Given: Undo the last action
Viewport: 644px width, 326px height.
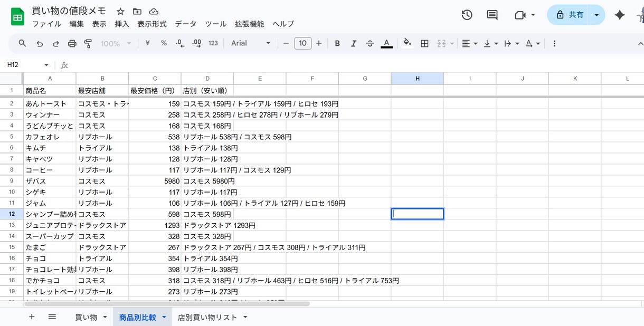Looking at the screenshot, I should pos(40,43).
